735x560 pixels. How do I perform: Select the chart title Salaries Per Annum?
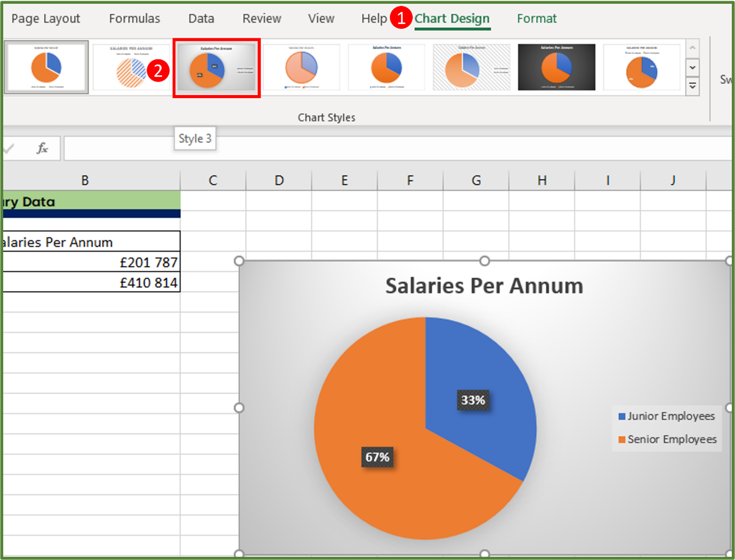click(484, 286)
